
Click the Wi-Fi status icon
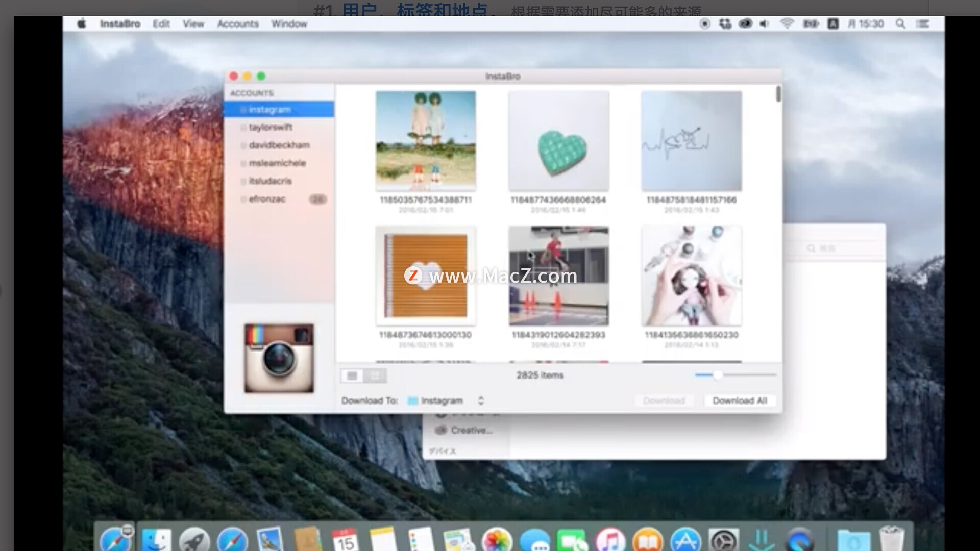click(787, 23)
